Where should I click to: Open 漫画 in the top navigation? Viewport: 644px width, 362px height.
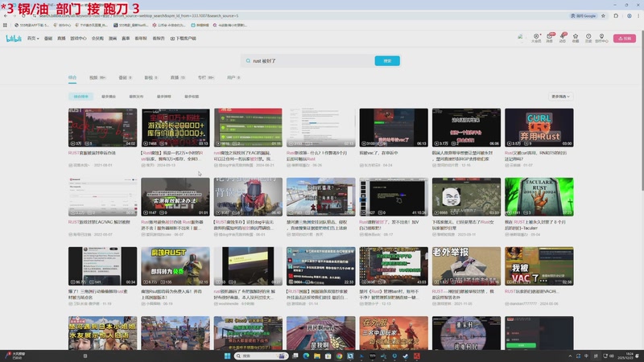coord(113,38)
